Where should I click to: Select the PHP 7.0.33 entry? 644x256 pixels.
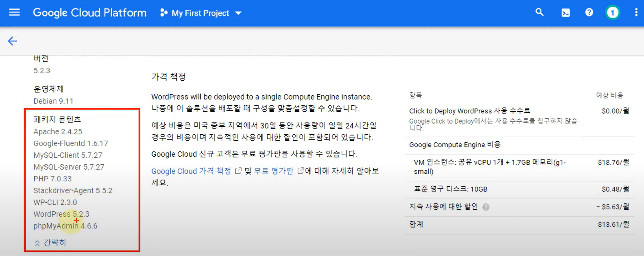point(52,179)
